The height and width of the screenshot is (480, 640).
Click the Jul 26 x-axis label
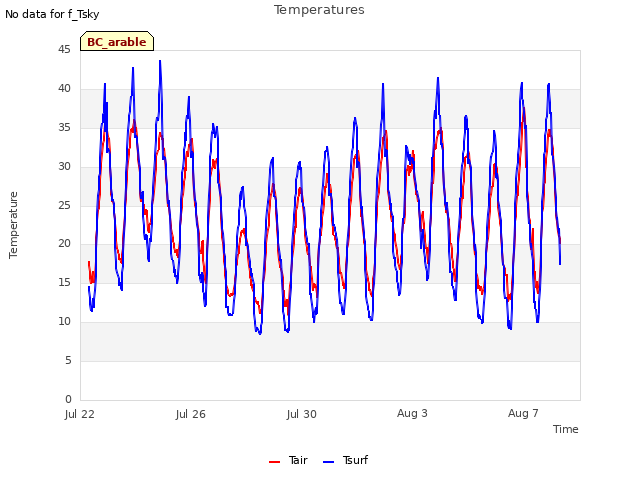(191, 414)
